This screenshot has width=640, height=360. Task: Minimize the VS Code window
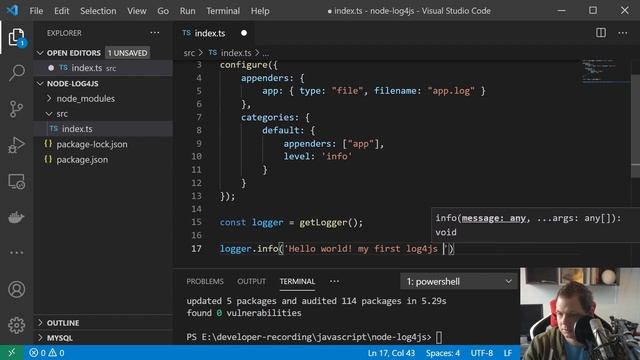(562, 11)
